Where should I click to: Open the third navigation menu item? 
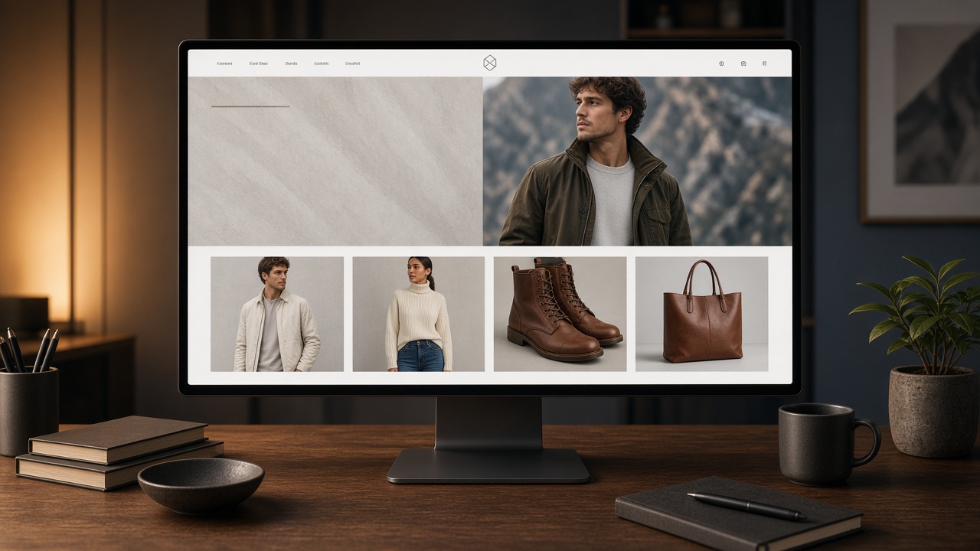[x=291, y=64]
